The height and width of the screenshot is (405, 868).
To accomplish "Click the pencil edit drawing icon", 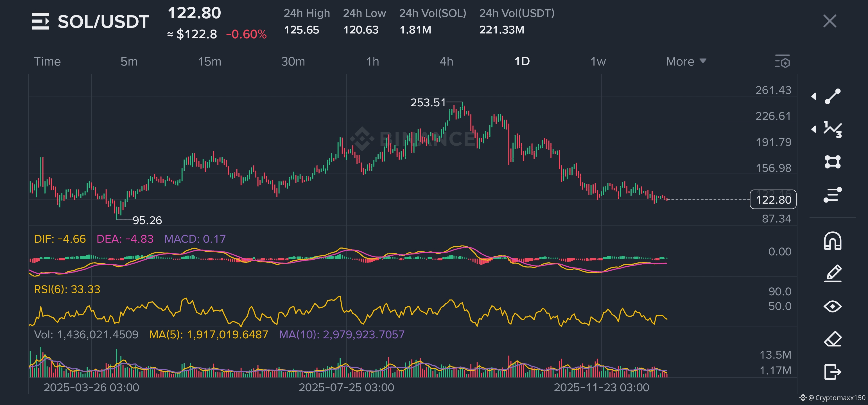I will point(832,273).
